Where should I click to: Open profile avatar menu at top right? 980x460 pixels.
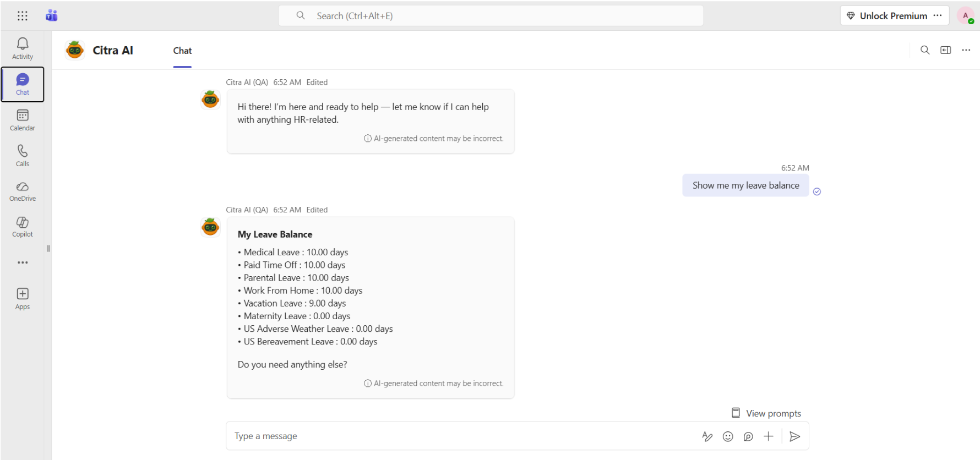tap(966, 16)
